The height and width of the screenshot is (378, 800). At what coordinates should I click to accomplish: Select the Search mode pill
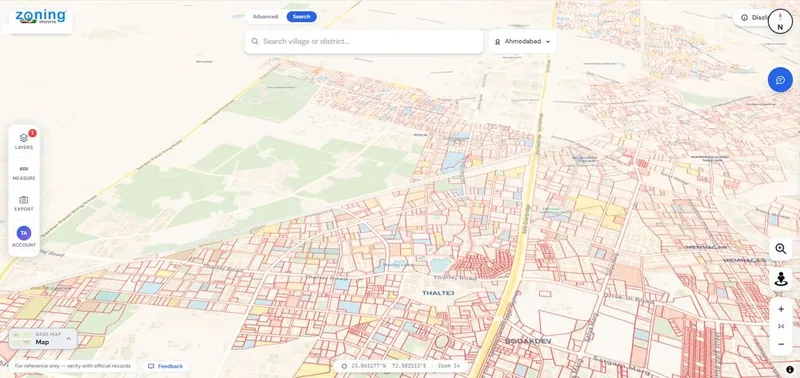[x=302, y=17]
